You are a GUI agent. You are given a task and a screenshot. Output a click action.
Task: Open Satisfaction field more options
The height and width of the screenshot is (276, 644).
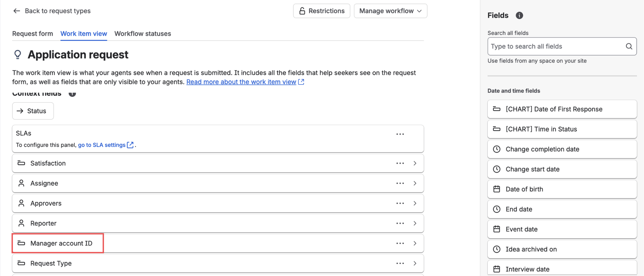(x=400, y=163)
